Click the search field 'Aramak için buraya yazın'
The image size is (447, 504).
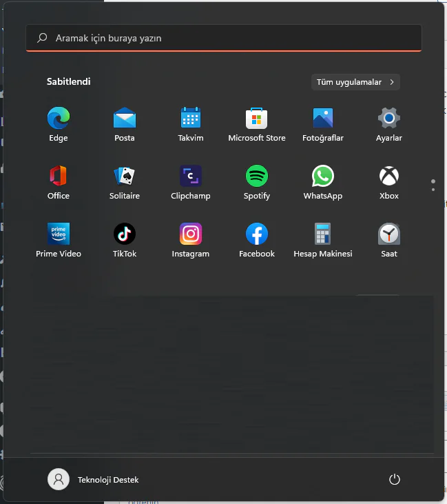click(x=224, y=38)
